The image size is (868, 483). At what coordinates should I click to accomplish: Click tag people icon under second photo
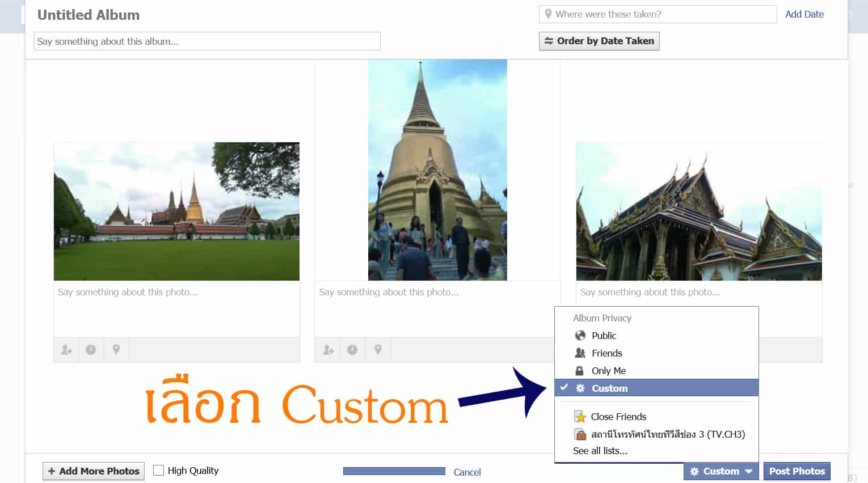coord(328,350)
